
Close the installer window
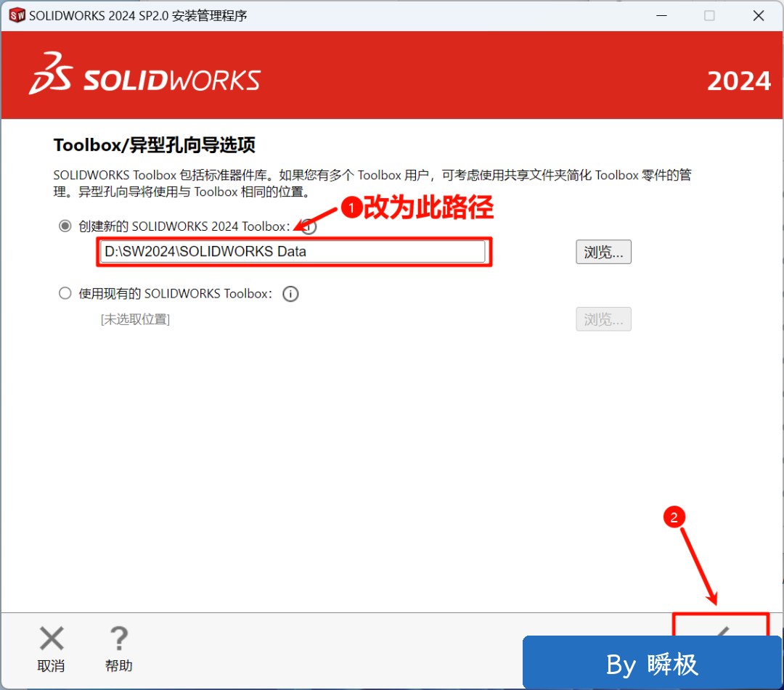coord(759,15)
